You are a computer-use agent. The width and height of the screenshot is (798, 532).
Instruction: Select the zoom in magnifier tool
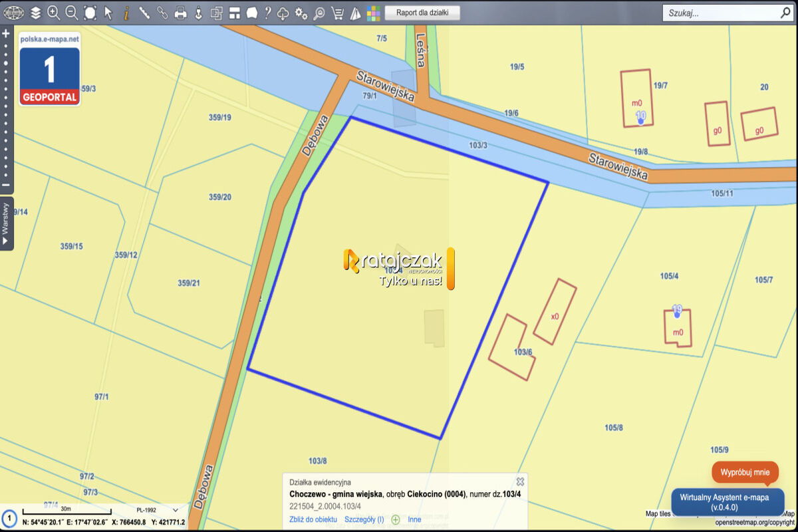pos(53,13)
